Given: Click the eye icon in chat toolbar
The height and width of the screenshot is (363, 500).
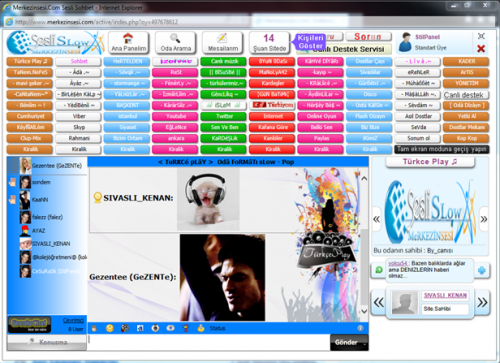Looking at the screenshot, I should tap(170, 328).
